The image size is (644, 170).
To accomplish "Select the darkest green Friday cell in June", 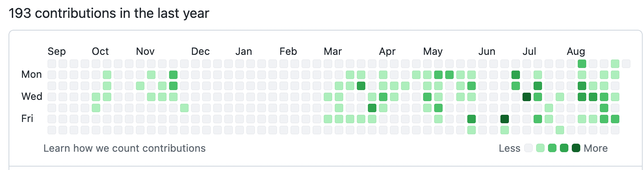I will click(x=505, y=119).
